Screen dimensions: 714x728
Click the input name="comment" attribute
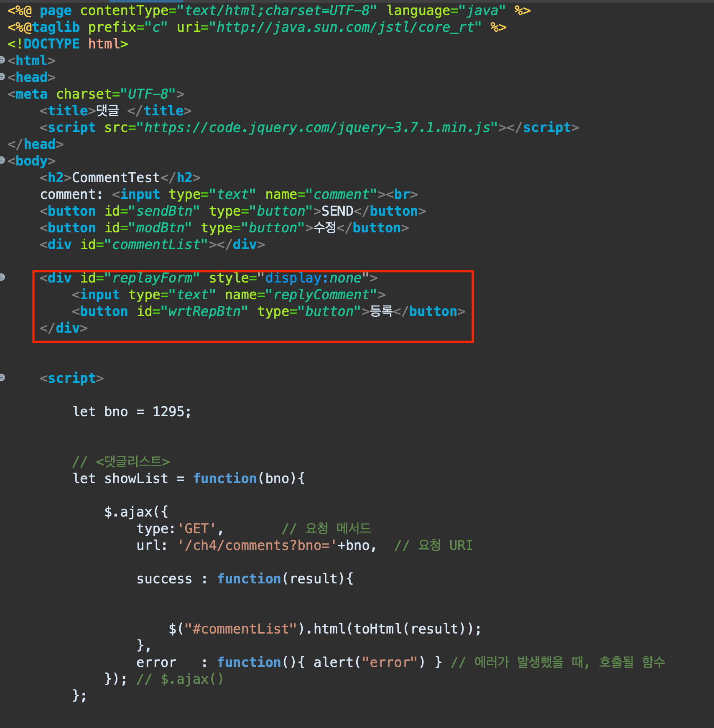click(321, 194)
